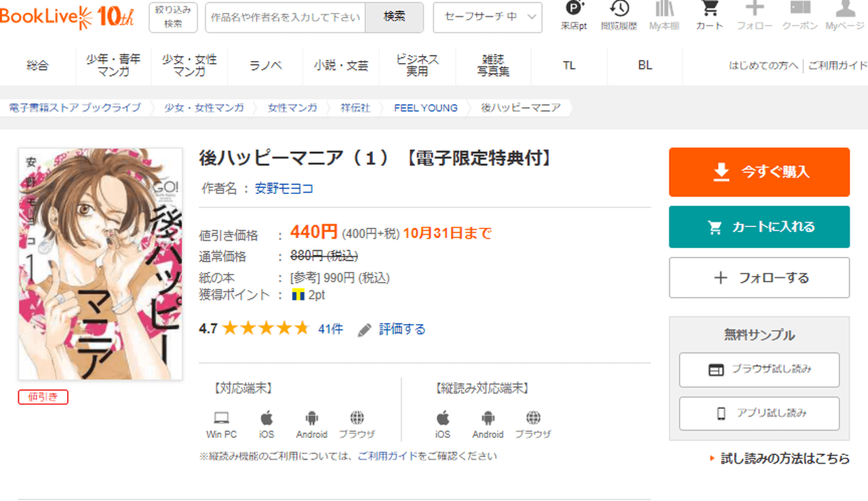Click the author link 安野モヨコ
This screenshot has width=868, height=501.
(x=283, y=189)
